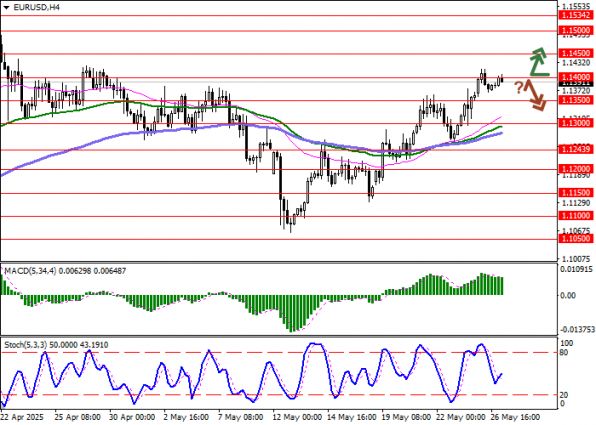Select the 1.12439 price level label
This screenshot has height=425, width=596.
coord(576,149)
